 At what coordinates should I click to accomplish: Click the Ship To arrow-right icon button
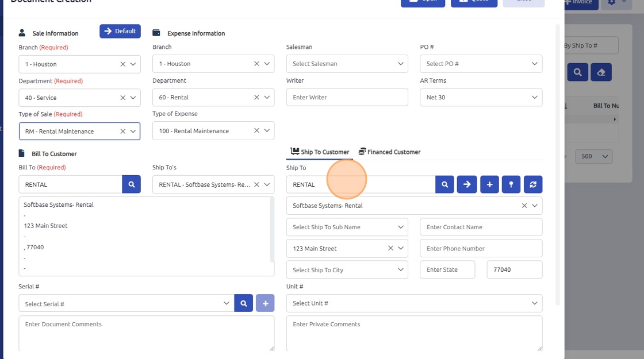point(467,184)
